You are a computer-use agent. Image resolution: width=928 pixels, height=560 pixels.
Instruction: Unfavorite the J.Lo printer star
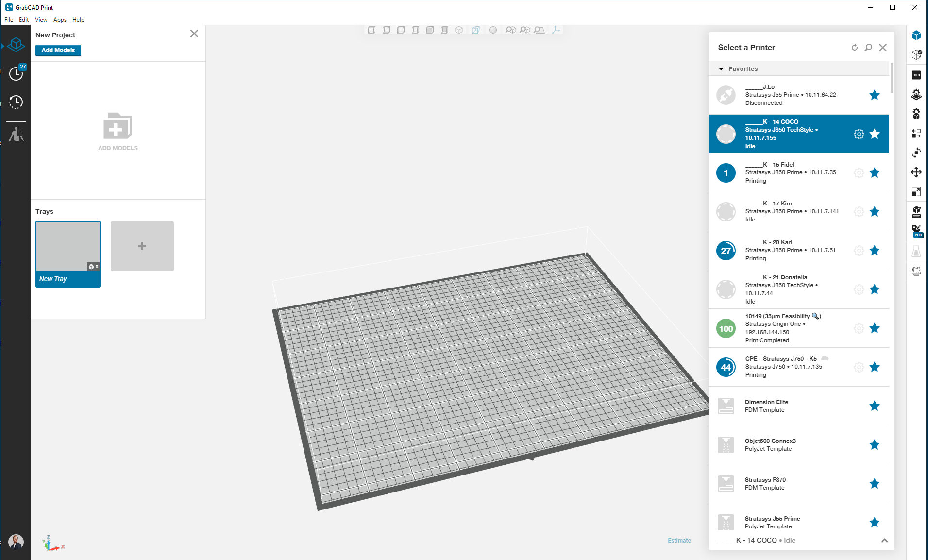(x=874, y=95)
